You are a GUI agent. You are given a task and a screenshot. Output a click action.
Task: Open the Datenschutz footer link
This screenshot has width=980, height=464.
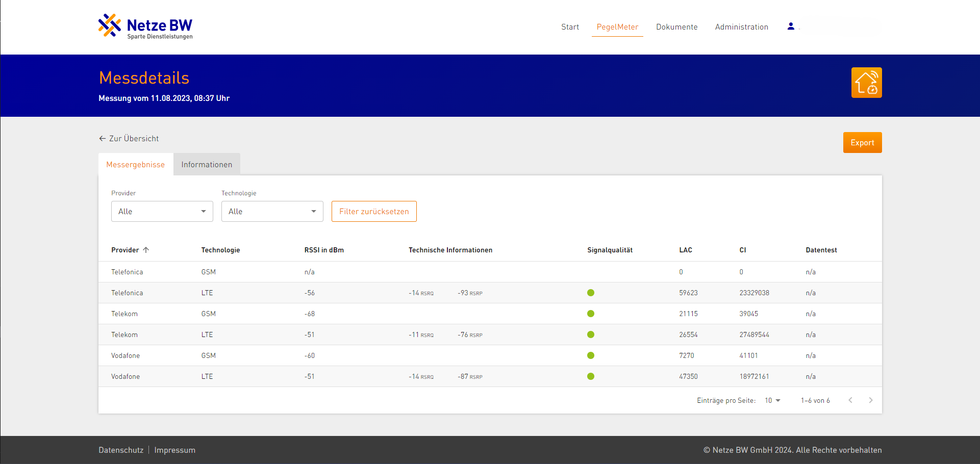121,450
